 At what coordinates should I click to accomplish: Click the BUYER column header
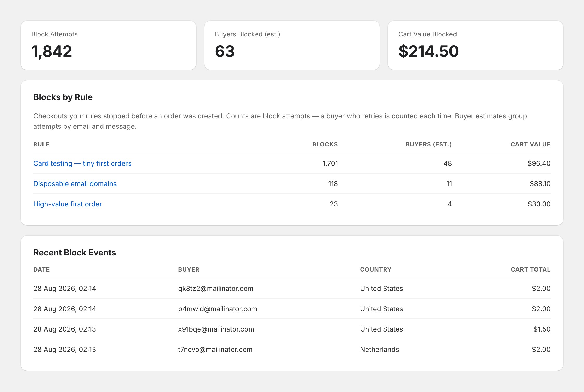tap(189, 269)
